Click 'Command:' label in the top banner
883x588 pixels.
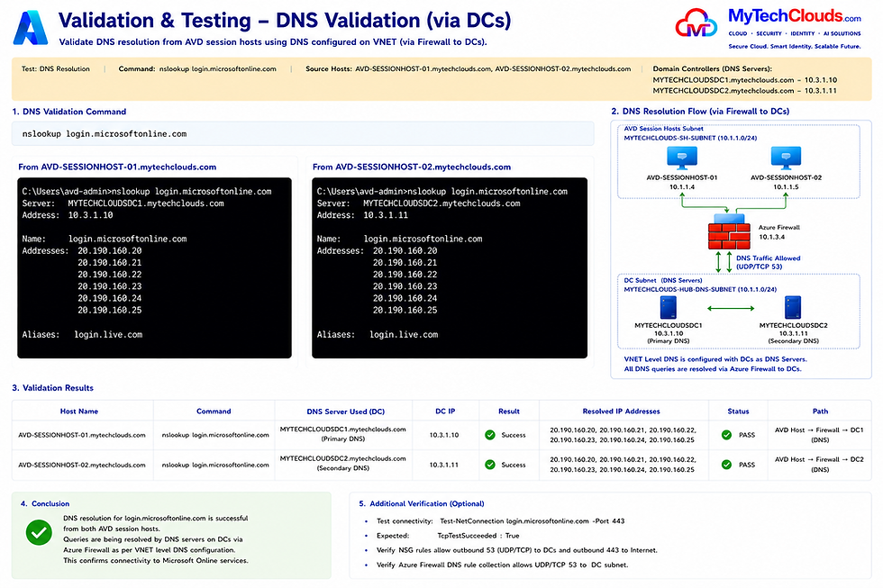137,69
